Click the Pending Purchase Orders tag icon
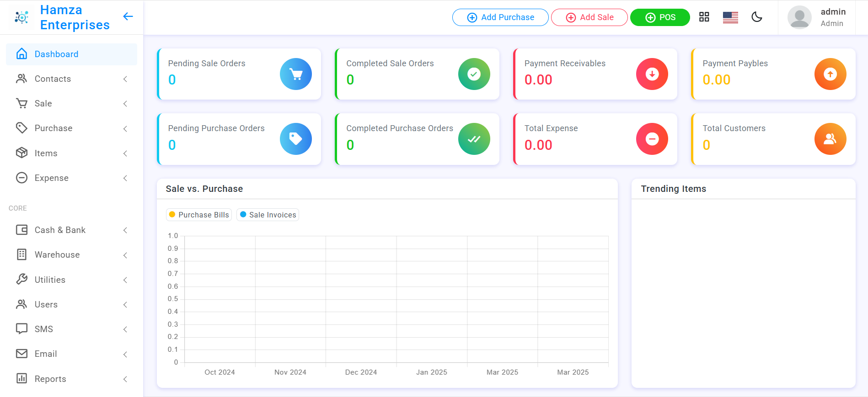Viewport: 868px width, 397px height. pyautogui.click(x=296, y=139)
